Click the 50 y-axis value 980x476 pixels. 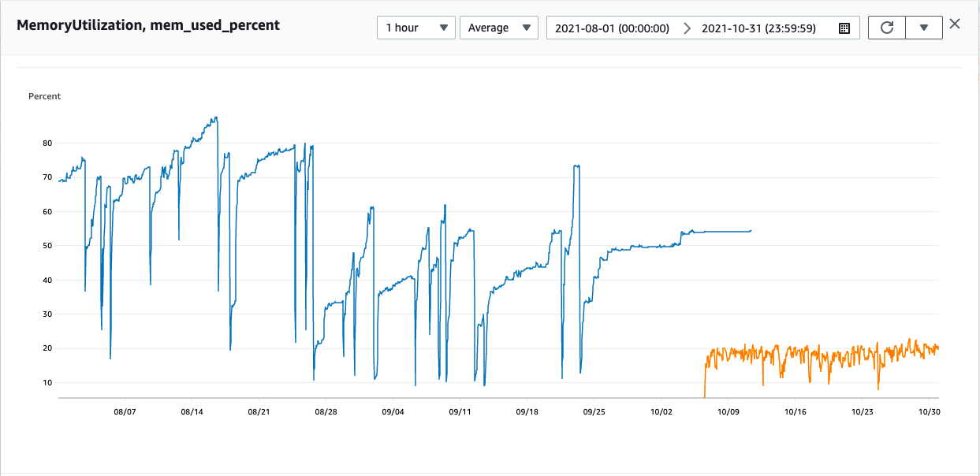coord(47,246)
